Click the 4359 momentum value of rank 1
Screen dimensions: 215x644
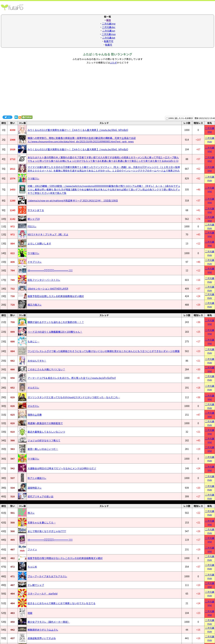[13, 130]
